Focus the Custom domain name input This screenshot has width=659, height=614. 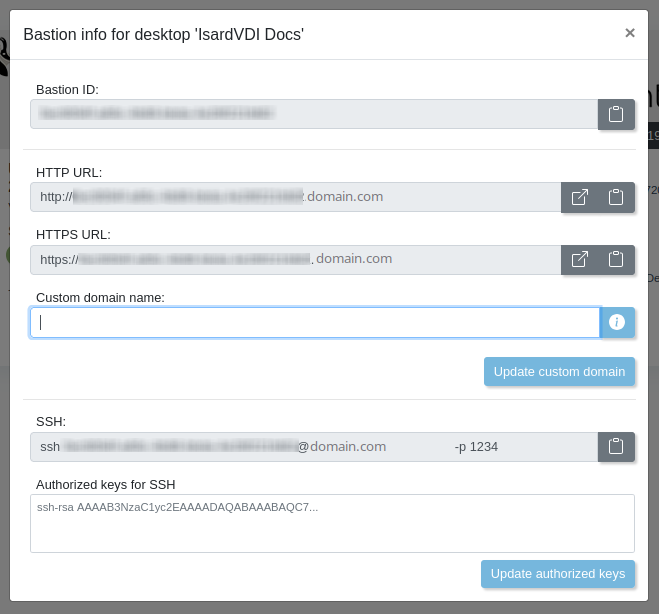pos(315,322)
